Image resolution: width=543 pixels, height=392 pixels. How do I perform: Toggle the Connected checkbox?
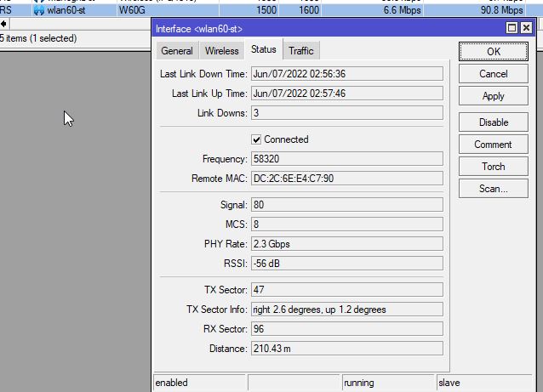coord(256,139)
